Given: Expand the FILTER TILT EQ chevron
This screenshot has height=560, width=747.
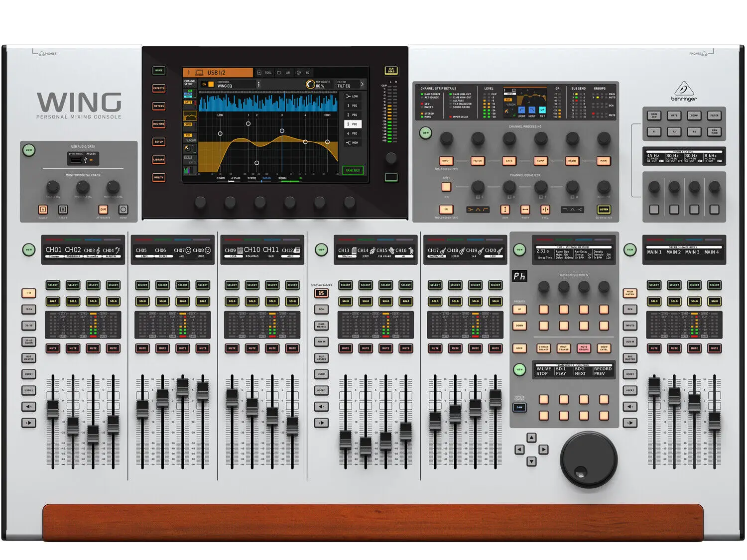Looking at the screenshot, I should 362,84.
